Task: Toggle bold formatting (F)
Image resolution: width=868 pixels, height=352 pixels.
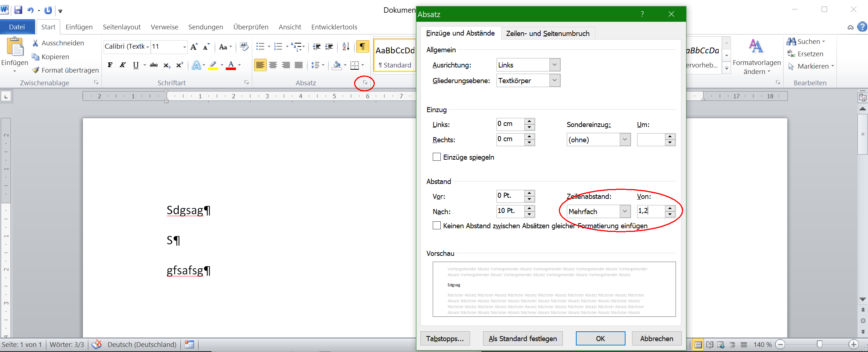Action: pyautogui.click(x=110, y=65)
